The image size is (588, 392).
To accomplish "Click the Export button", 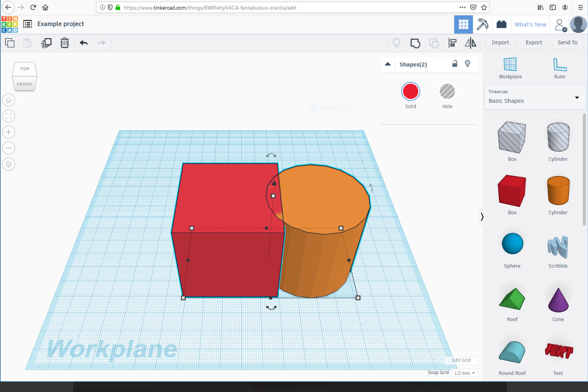I will tap(534, 42).
